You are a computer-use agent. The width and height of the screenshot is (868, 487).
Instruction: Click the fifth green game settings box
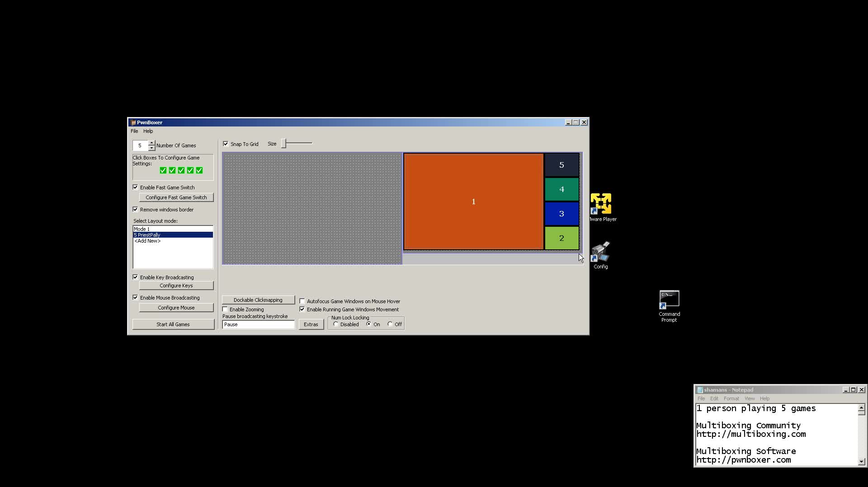point(199,170)
